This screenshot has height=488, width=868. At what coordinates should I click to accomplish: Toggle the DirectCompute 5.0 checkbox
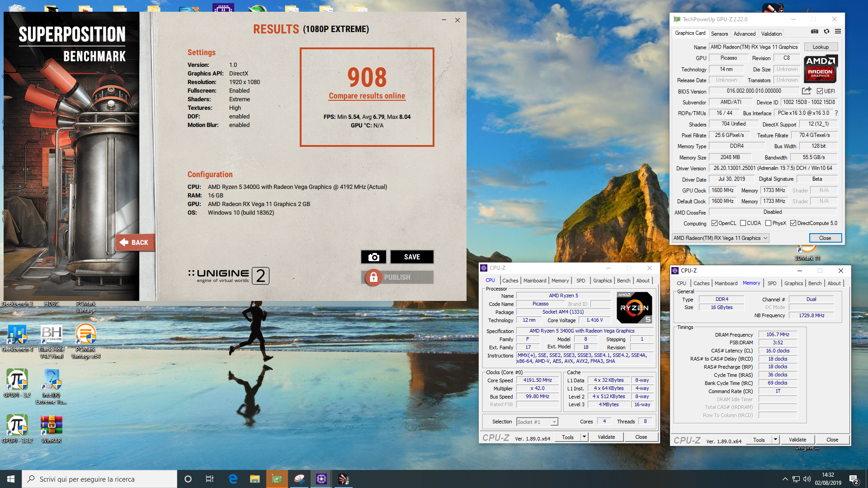pos(793,223)
